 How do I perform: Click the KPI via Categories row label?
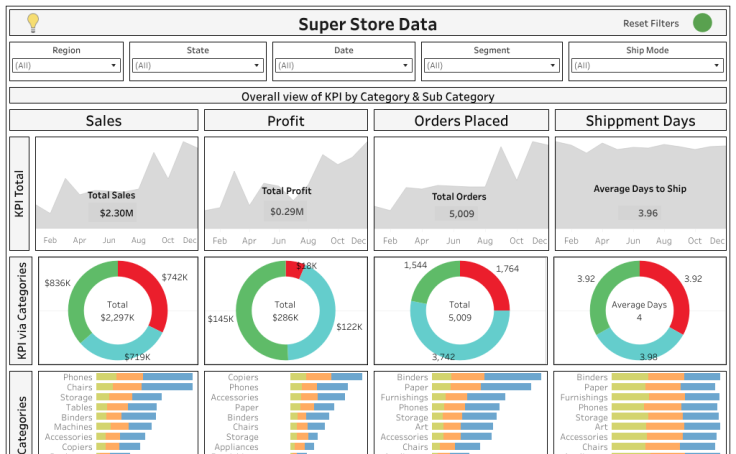pos(22,309)
